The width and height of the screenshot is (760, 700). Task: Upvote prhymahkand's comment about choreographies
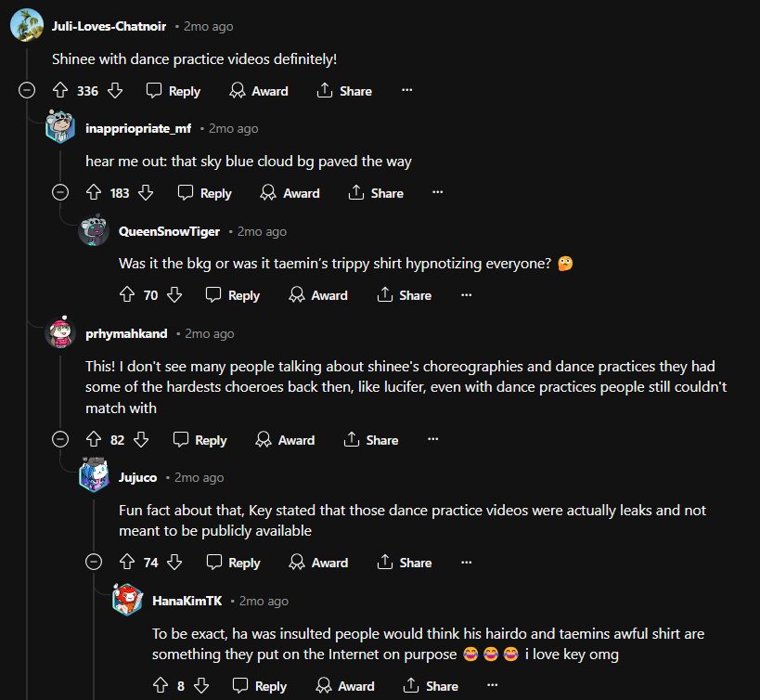coord(93,440)
